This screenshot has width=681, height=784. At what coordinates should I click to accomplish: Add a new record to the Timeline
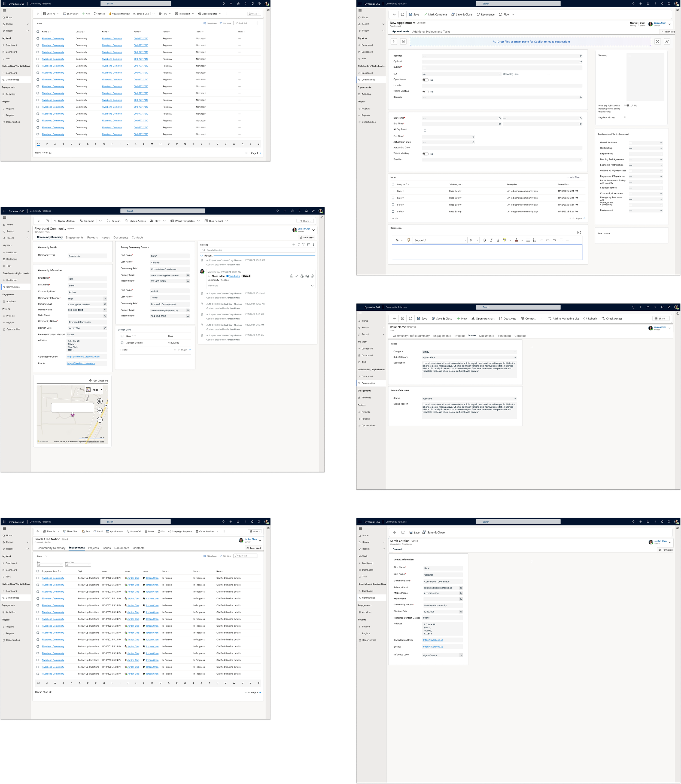pos(294,245)
